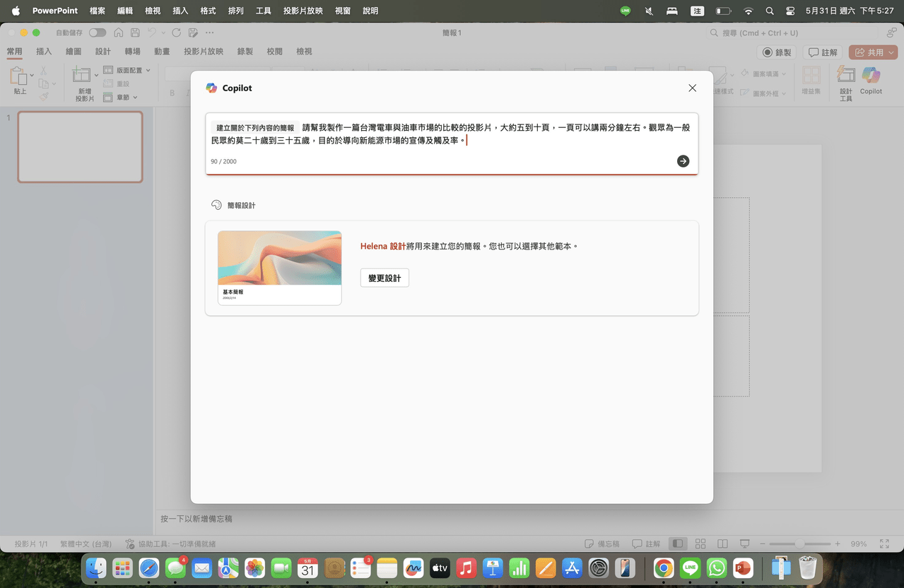Viewport: 904px width, 588px height.
Task: Click 註解 in the status bar
Action: click(646, 544)
